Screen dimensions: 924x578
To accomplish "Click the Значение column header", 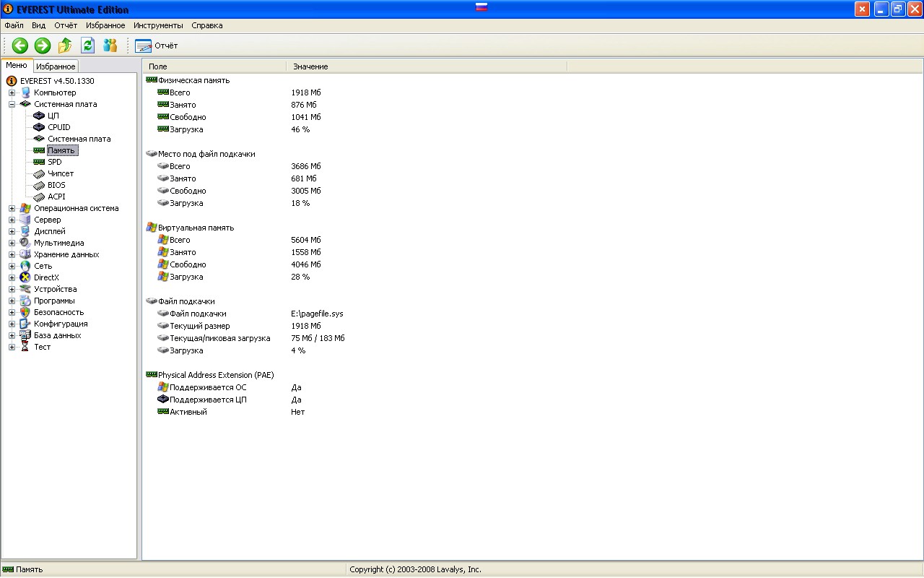I will (427, 66).
